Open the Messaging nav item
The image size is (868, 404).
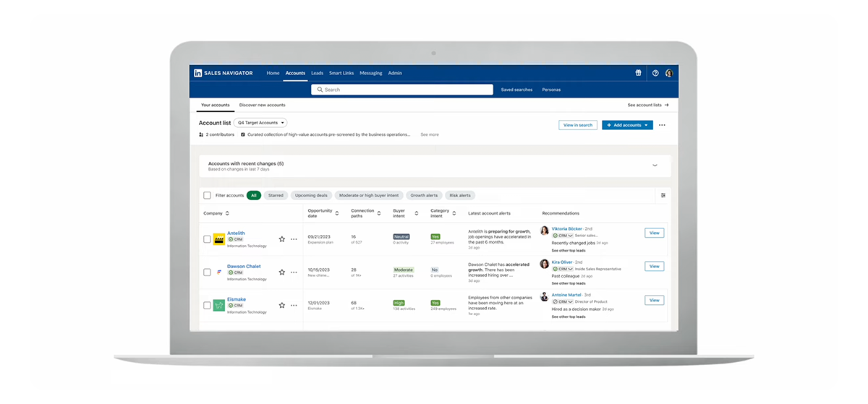pos(371,73)
